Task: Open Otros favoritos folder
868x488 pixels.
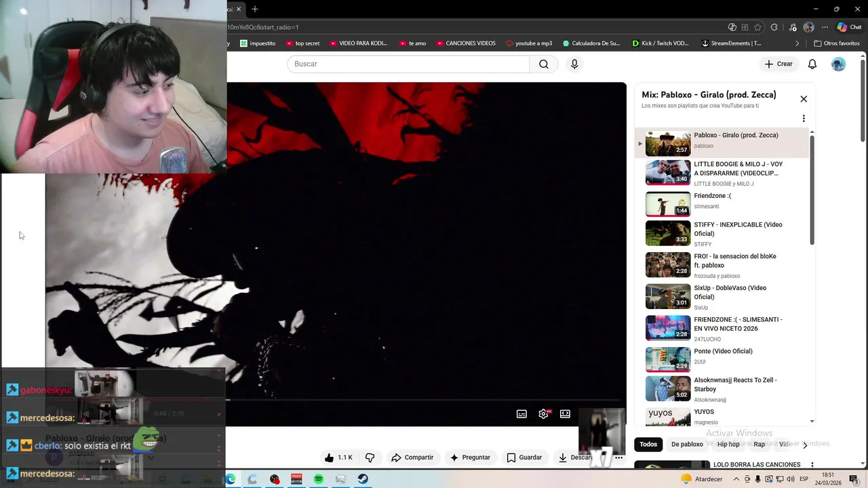Action: (x=837, y=43)
